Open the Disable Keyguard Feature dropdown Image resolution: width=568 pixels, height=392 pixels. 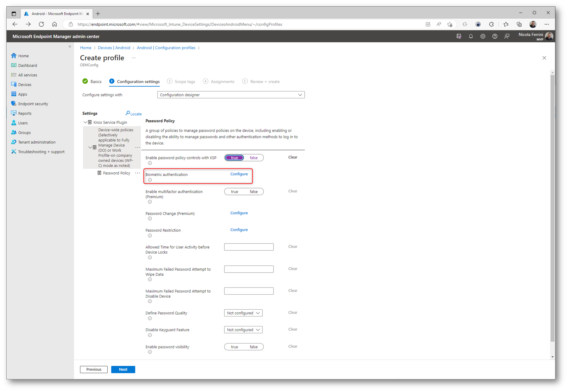243,330
